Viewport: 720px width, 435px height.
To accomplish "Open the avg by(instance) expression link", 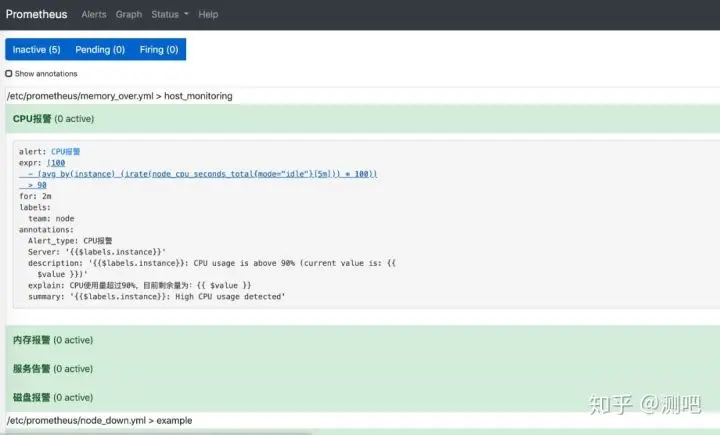I will (198, 174).
